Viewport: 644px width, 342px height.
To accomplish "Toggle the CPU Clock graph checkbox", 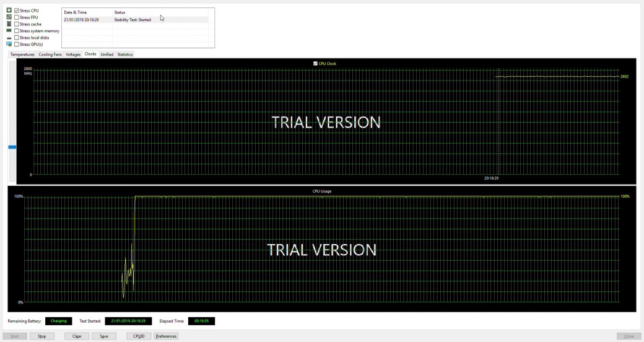I will (x=315, y=63).
